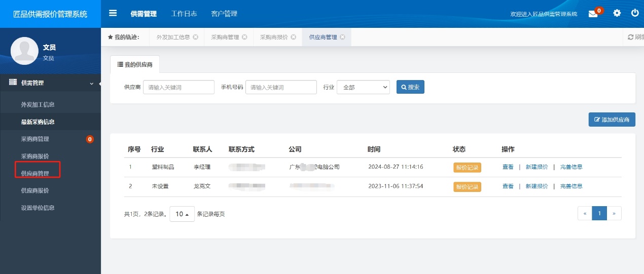Open 供应商报价 in the sidebar

(35, 191)
